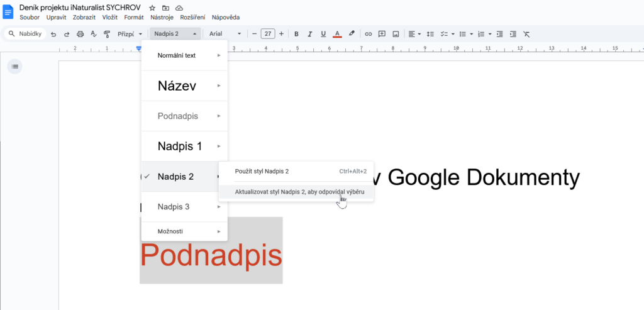Open the Arial font dropdown
Screen dimensions: 644x310
coord(225,34)
